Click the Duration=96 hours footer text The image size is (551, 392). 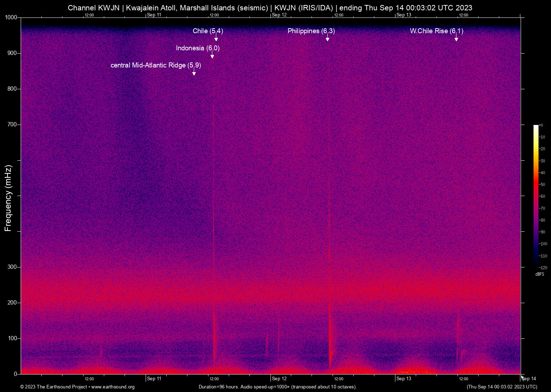(277, 387)
